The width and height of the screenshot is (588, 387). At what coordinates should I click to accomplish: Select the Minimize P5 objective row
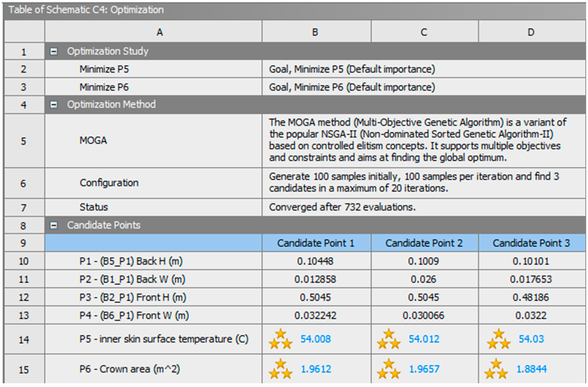click(104, 69)
